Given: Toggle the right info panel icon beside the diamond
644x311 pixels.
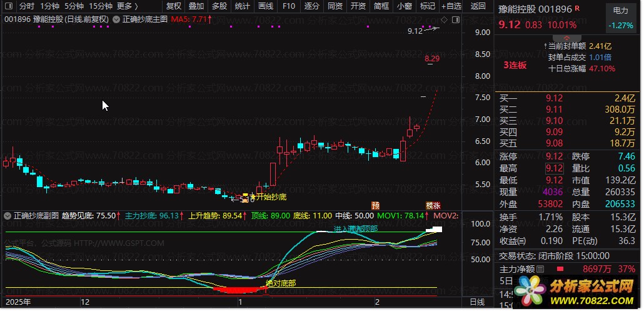Looking at the screenshot, I should tap(455, 19).
